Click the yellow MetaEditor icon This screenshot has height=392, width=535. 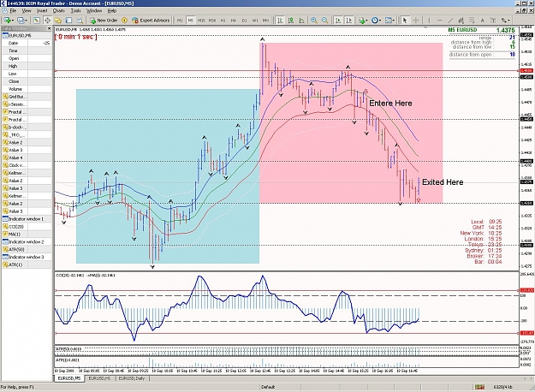[x=124, y=21]
